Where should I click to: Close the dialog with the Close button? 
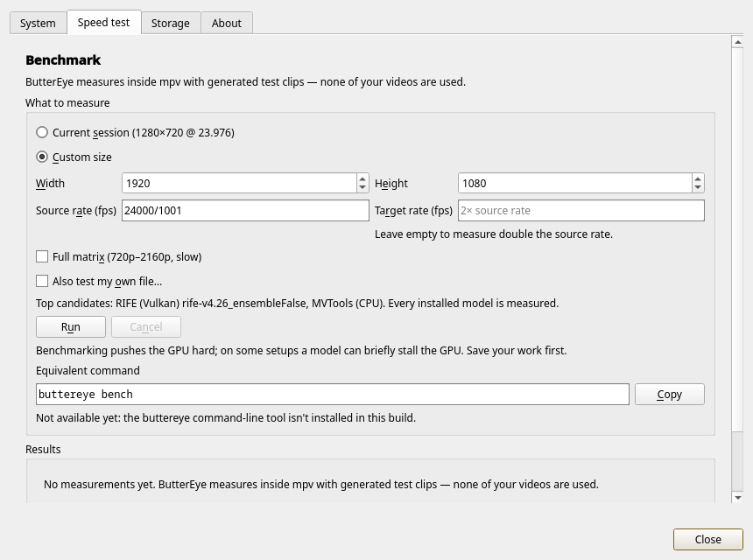[x=707, y=539]
